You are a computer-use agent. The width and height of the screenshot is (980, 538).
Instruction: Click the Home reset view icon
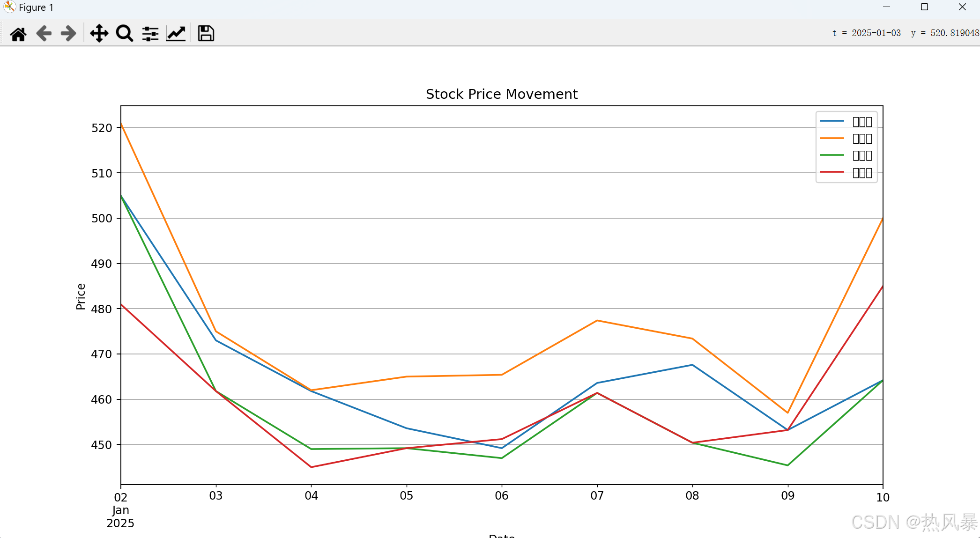coord(18,34)
